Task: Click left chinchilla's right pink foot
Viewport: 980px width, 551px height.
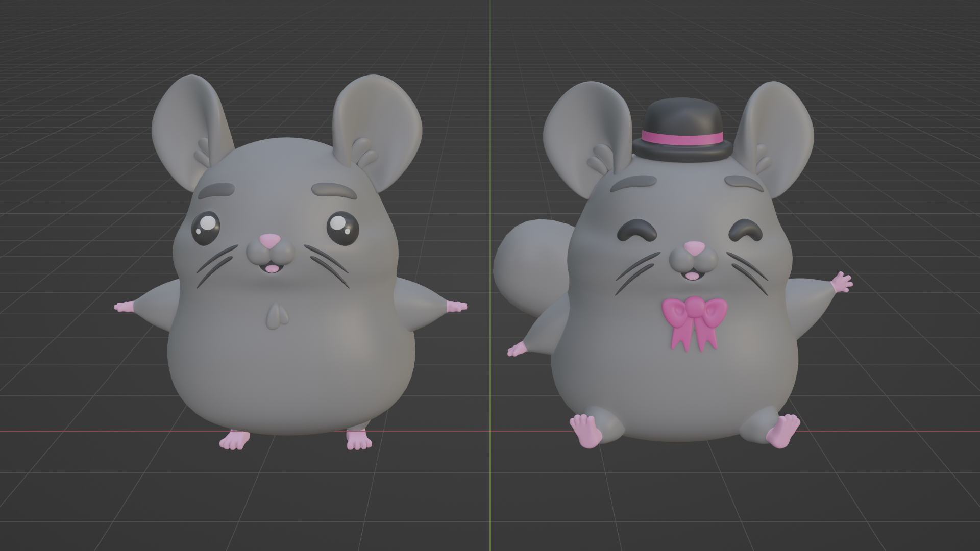Action: (358, 440)
